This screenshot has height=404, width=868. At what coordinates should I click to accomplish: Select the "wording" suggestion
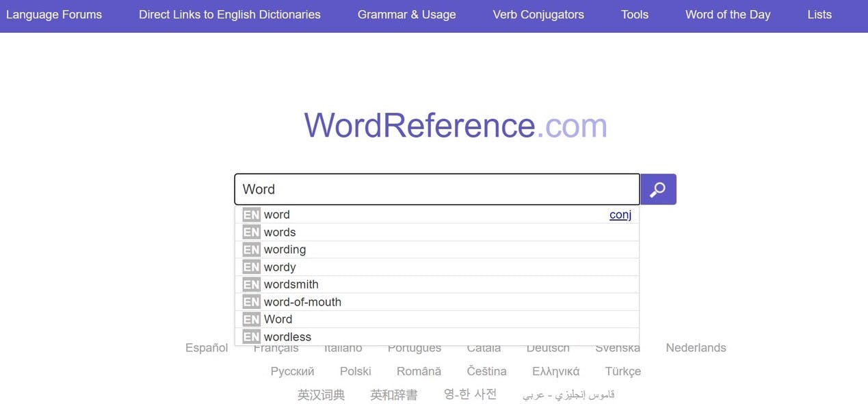pyautogui.click(x=437, y=250)
